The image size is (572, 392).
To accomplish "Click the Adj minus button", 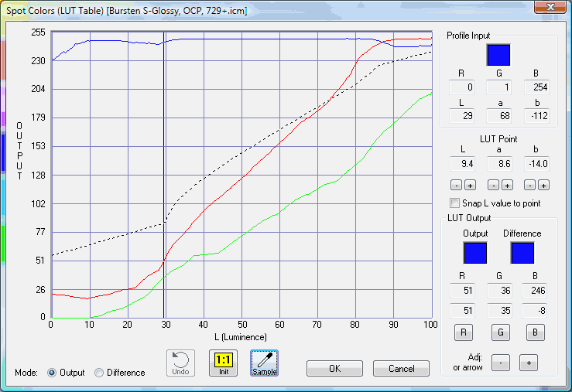I will tap(501, 363).
